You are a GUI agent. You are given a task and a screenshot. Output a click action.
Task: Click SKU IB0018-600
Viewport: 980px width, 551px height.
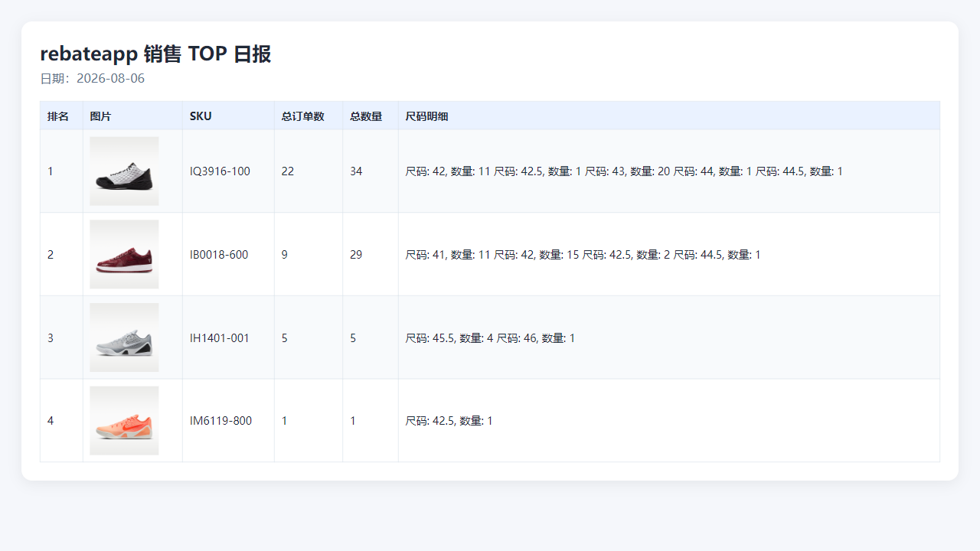[219, 255]
